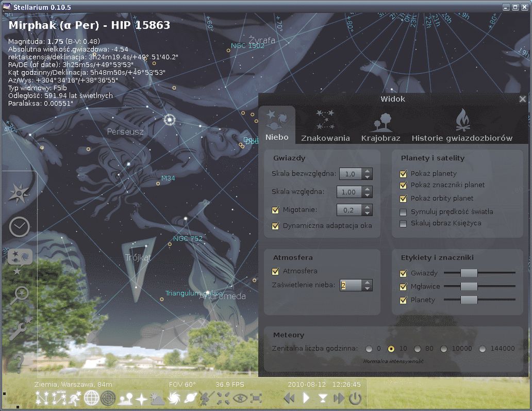
Task: Enable Symuluj prędkość światła checkbox
Action: click(x=404, y=212)
